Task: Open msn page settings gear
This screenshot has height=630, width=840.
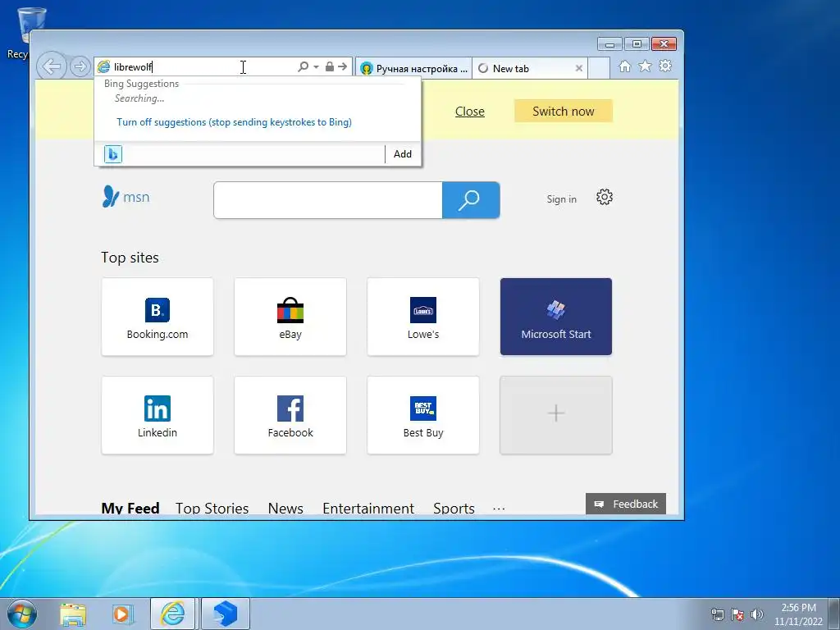Action: coord(605,197)
